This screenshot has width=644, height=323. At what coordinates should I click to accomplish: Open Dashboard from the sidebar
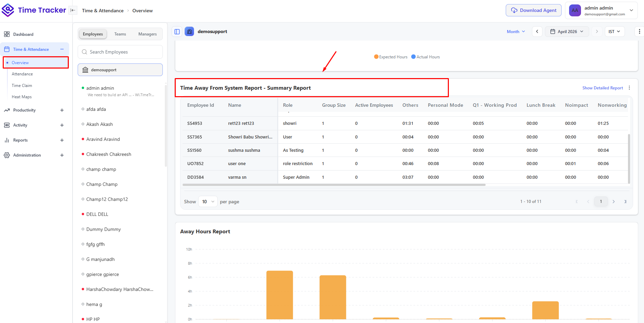23,34
